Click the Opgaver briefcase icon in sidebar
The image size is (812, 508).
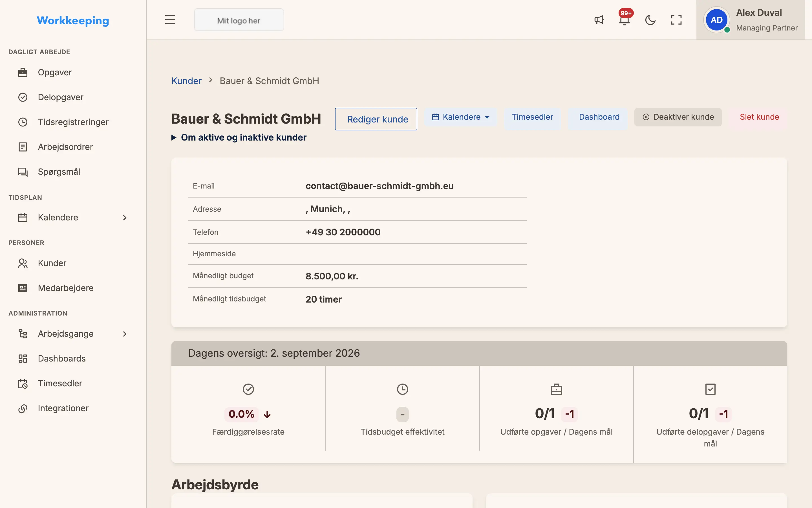click(23, 72)
